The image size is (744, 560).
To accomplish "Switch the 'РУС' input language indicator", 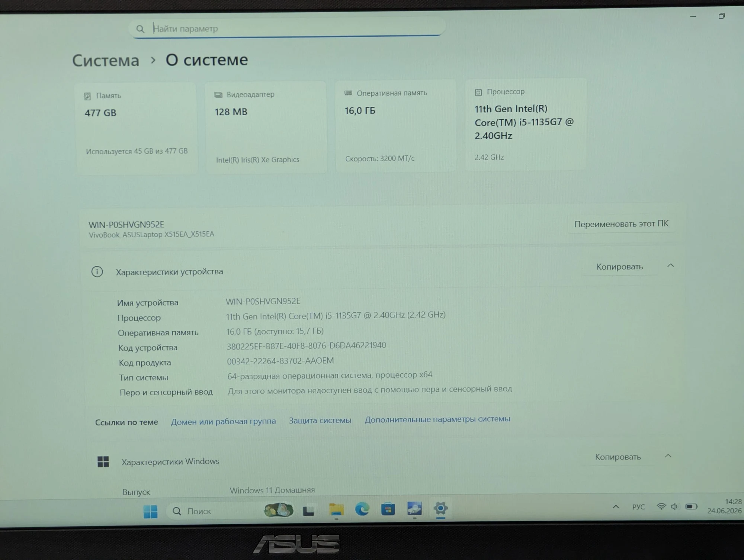I will click(638, 506).
